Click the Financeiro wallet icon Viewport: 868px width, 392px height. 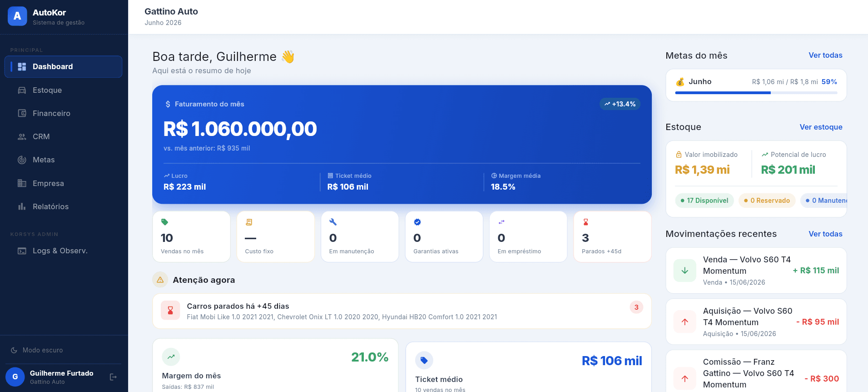point(22,113)
